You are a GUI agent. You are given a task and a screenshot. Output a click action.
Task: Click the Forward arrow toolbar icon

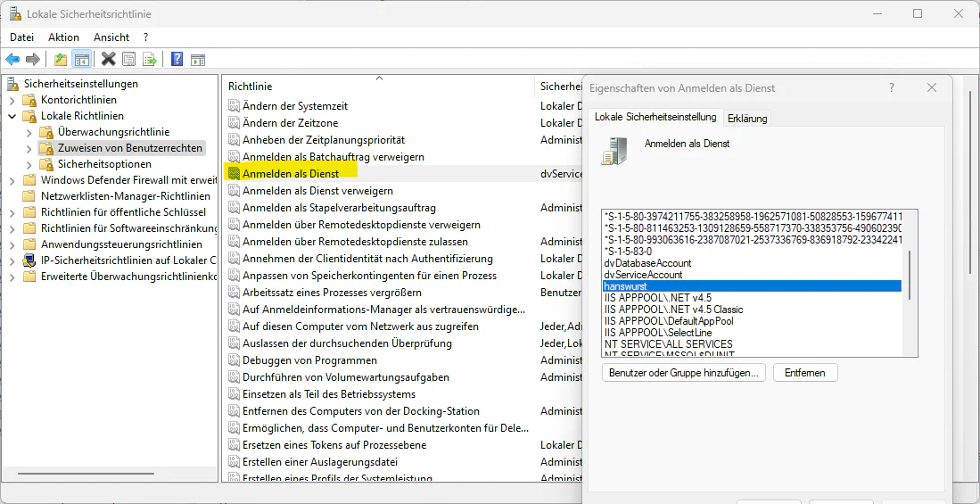[33, 60]
